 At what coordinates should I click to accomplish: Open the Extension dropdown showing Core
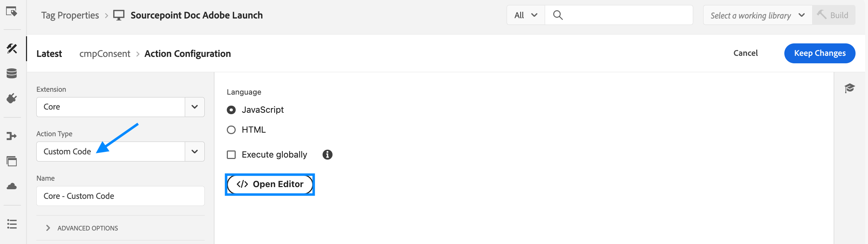tap(120, 107)
